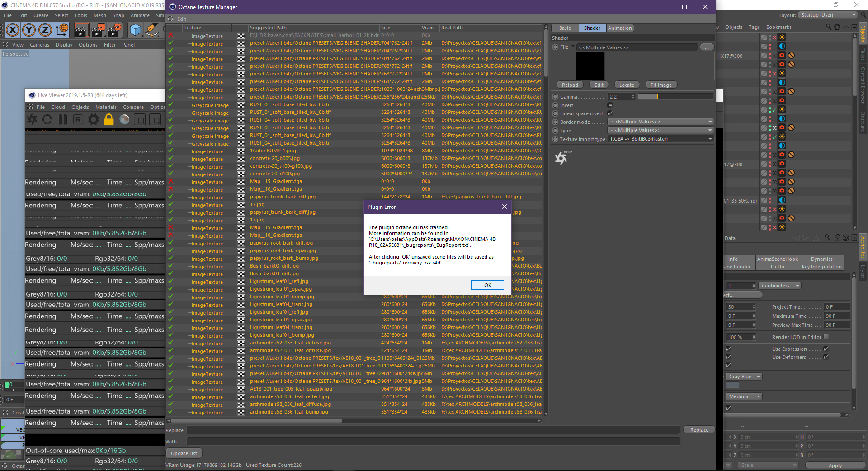
Task: Expand the arrow next to File
Action: (x=573, y=47)
